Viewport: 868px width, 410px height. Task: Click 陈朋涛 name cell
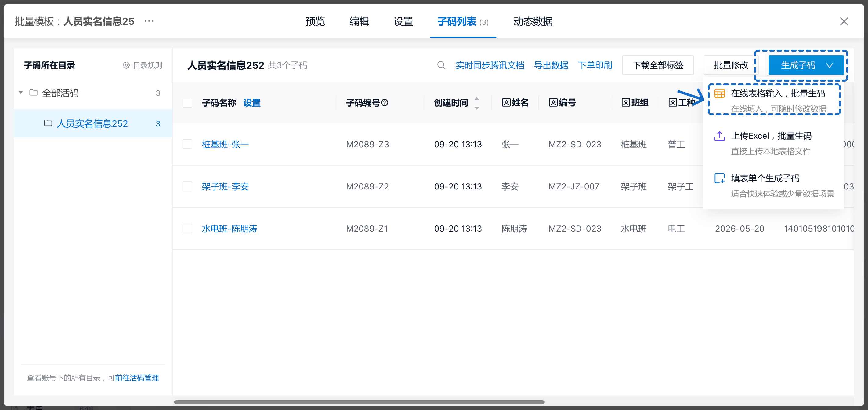click(x=514, y=229)
